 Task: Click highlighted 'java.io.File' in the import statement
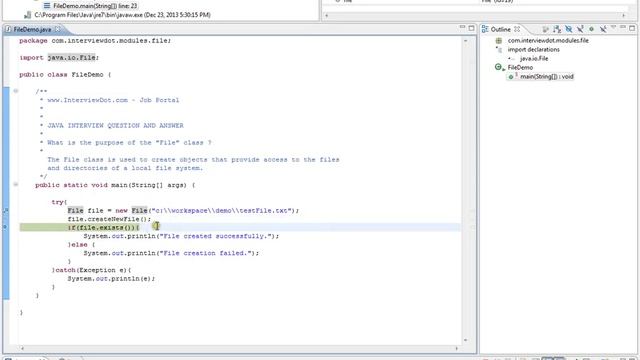[71, 58]
